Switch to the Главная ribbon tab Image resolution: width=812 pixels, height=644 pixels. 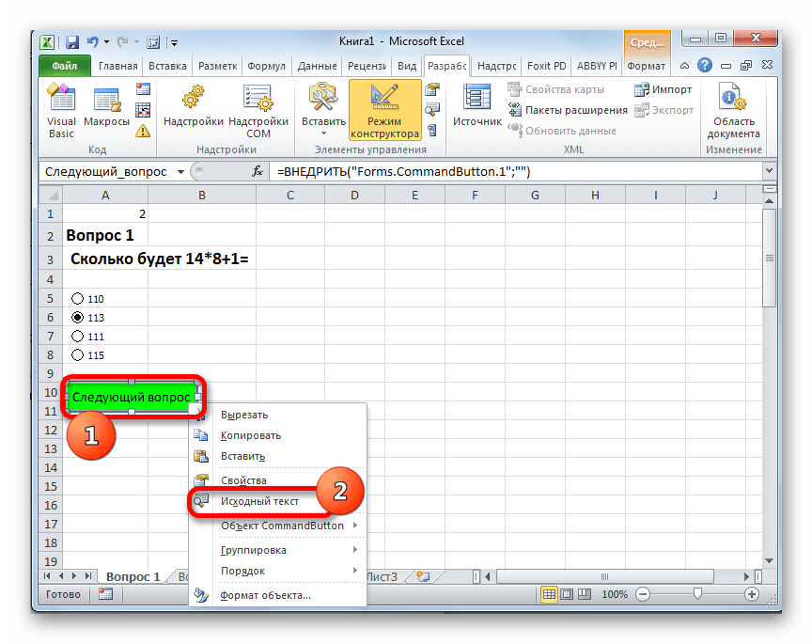118,66
